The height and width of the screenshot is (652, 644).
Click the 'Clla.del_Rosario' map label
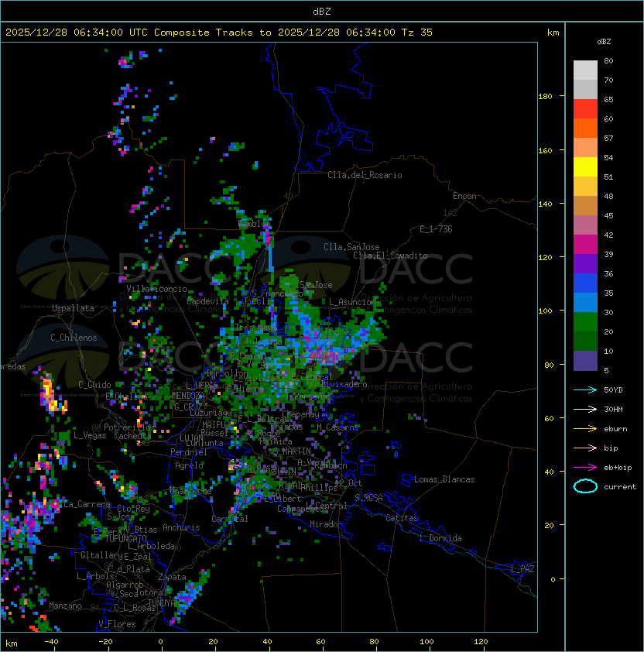tap(365, 175)
